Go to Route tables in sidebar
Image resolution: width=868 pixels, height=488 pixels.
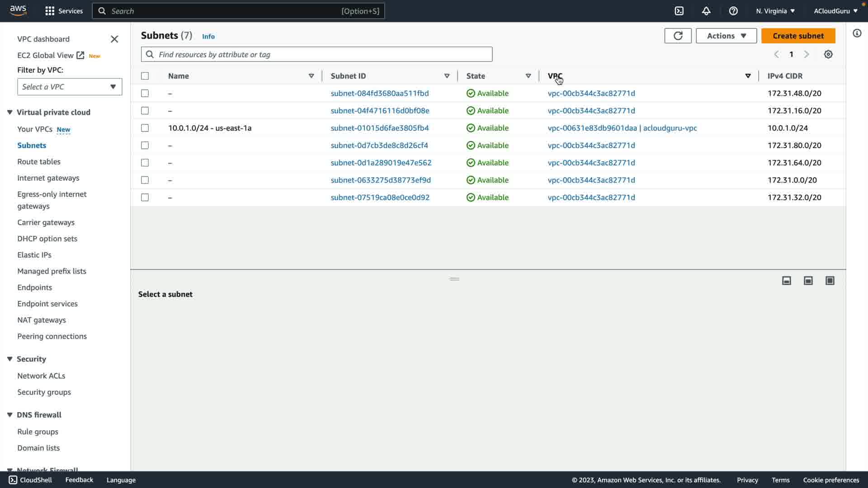click(39, 161)
